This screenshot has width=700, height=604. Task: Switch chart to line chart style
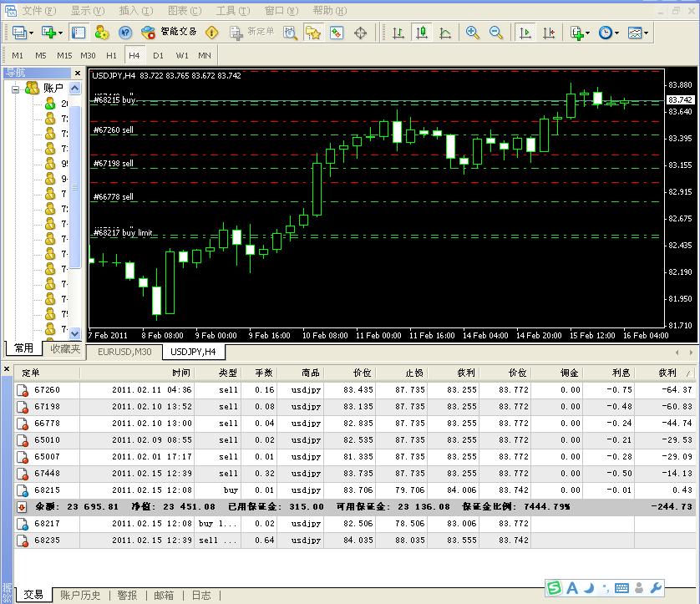(445, 33)
